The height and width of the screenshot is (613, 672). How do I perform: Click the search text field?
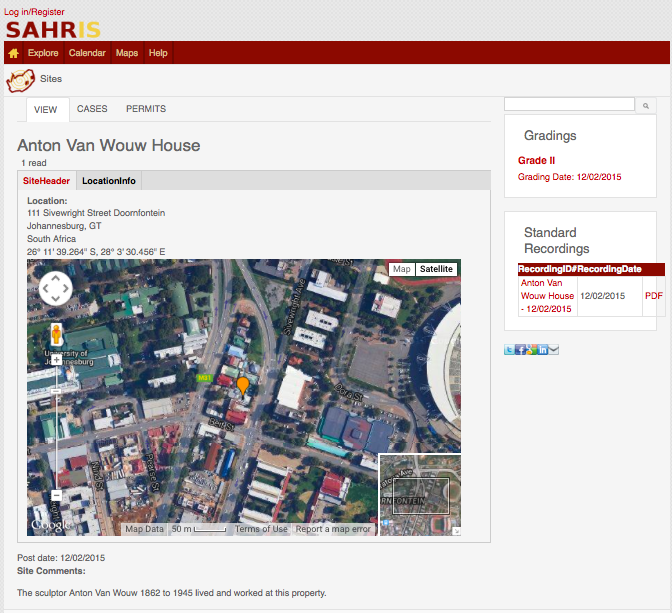point(569,104)
